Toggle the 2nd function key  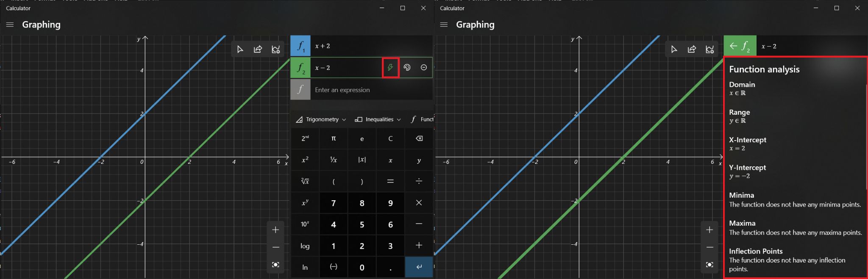pyautogui.click(x=305, y=138)
